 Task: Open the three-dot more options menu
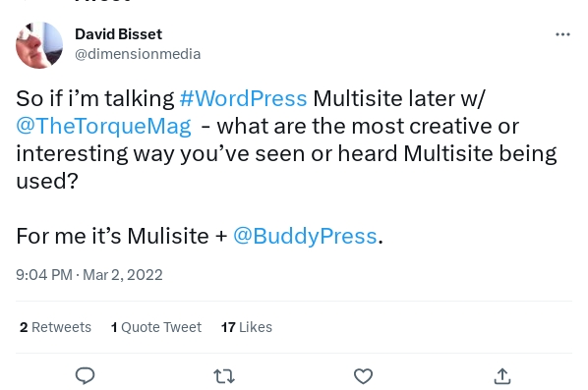click(562, 34)
